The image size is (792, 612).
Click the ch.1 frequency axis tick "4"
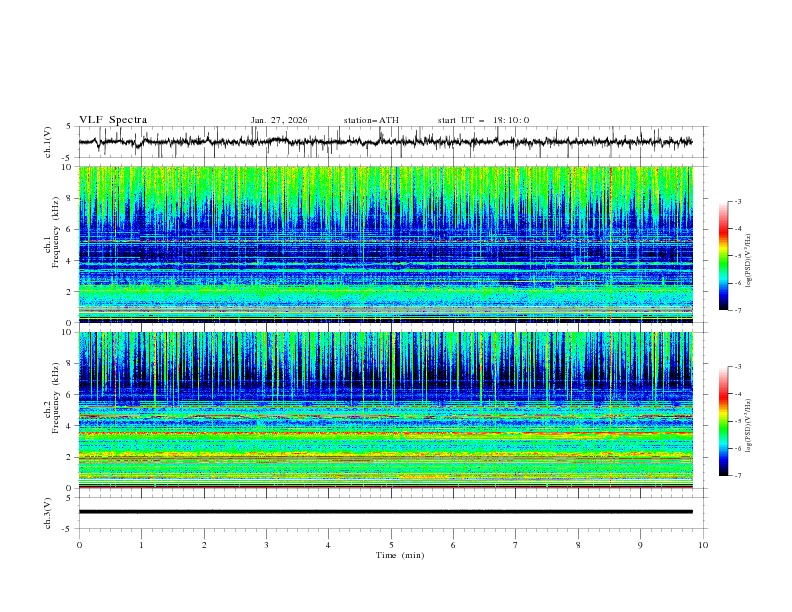[x=71, y=261]
